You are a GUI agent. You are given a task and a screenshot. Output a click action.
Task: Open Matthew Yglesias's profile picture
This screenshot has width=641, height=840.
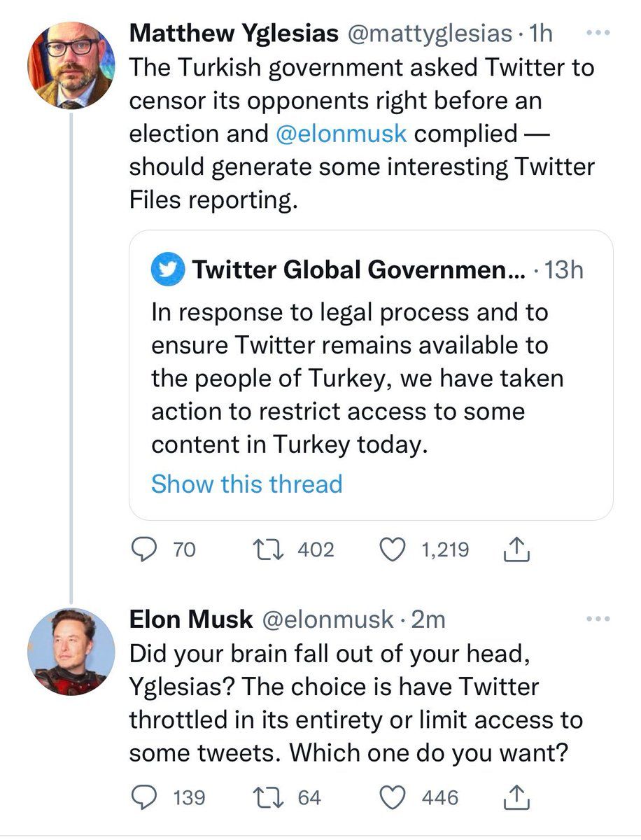[71, 65]
